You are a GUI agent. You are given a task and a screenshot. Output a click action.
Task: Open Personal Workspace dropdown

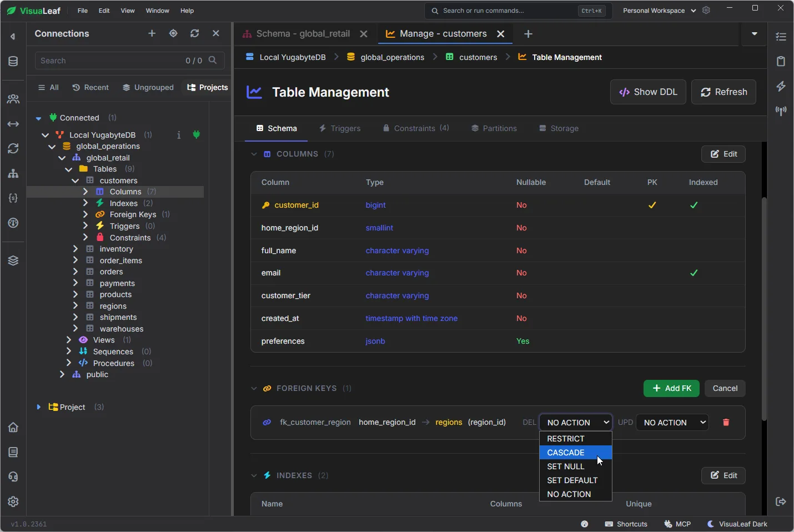pyautogui.click(x=659, y=11)
